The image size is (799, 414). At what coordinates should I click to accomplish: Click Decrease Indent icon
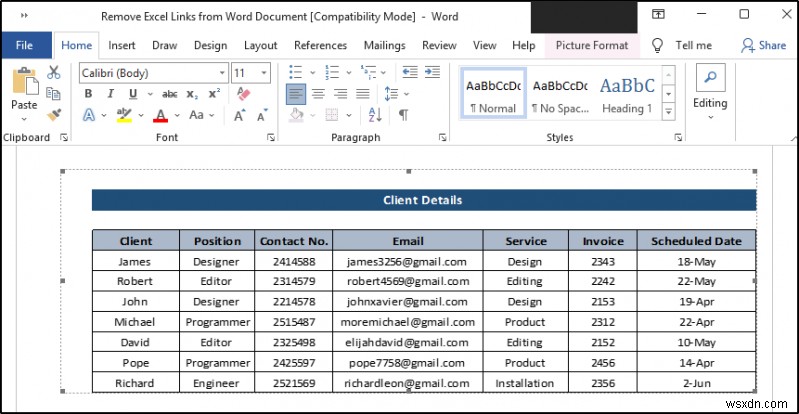pos(410,72)
